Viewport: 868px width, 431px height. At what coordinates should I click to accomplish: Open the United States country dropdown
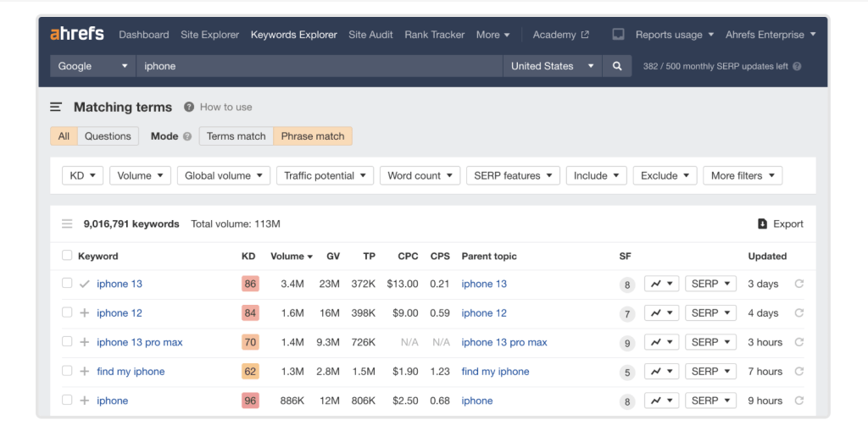click(552, 66)
